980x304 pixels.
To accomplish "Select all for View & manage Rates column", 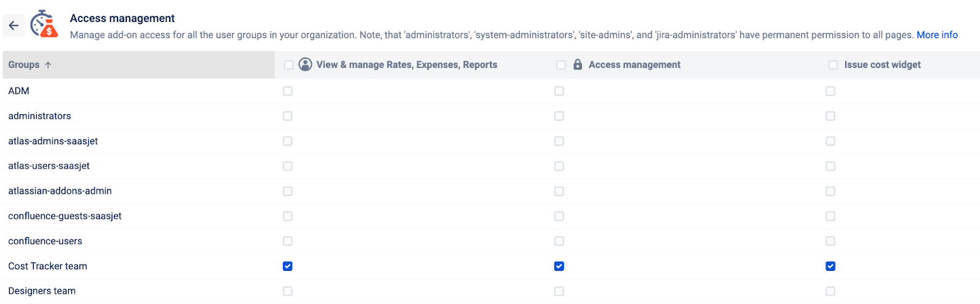I will click(x=288, y=65).
